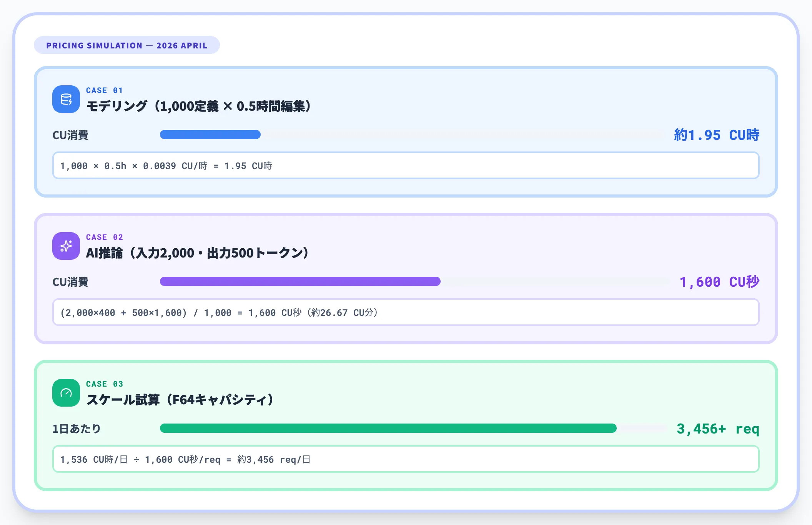Click the Pricing Simulation 2026 April badge
Image resolution: width=812 pixels, height=525 pixels.
[x=126, y=45]
